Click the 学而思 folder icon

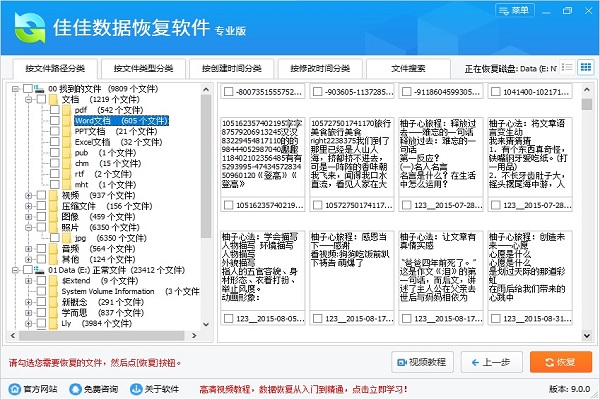coord(53,313)
